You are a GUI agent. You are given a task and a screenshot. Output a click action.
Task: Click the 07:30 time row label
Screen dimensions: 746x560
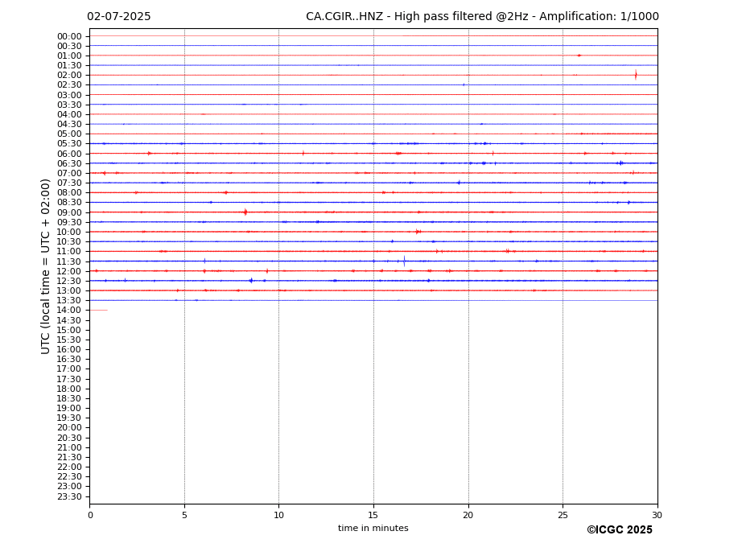(69, 183)
